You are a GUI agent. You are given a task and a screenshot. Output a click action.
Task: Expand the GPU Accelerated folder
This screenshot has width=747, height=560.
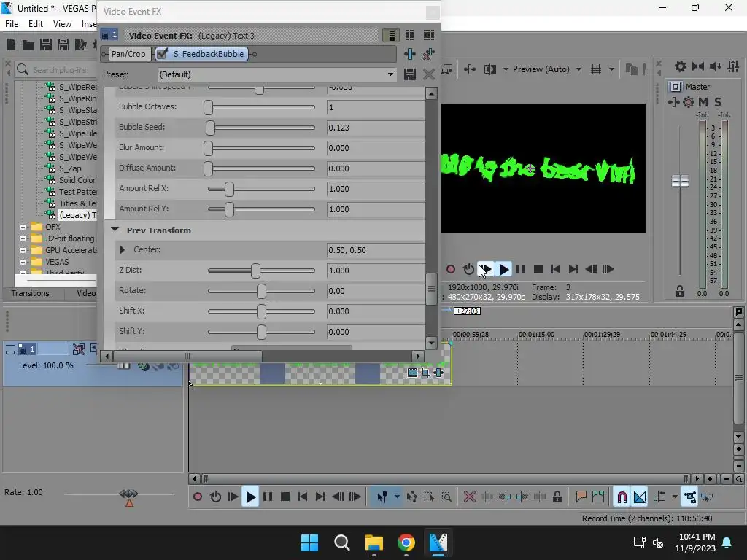(x=23, y=250)
